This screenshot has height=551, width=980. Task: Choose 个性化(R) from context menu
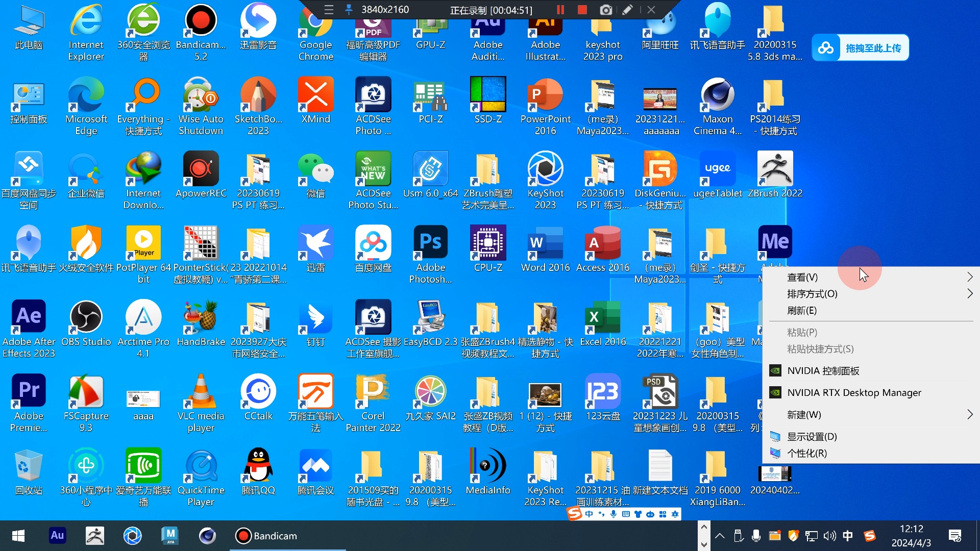(x=806, y=453)
